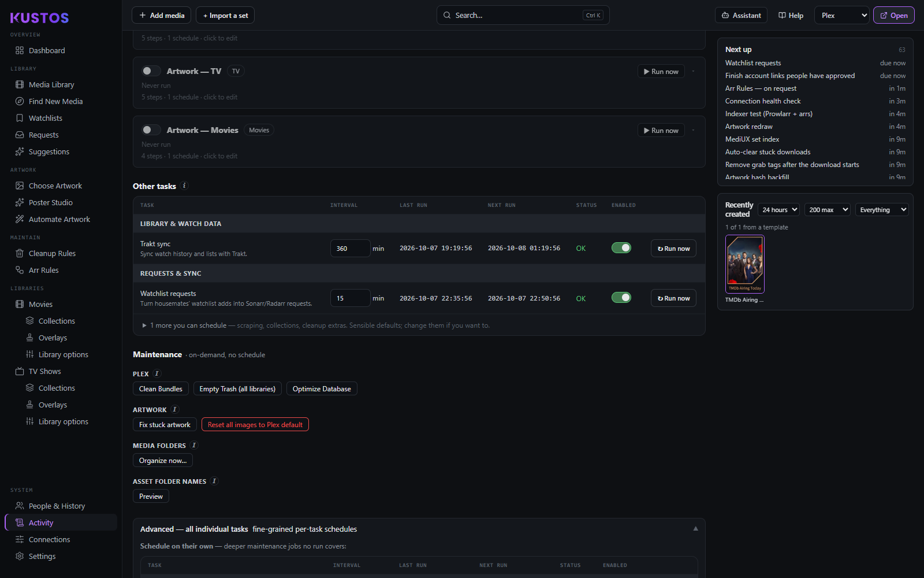Screen dimensions: 924x578
Task: Click the Choose Artwork image icon
Action: (20, 186)
